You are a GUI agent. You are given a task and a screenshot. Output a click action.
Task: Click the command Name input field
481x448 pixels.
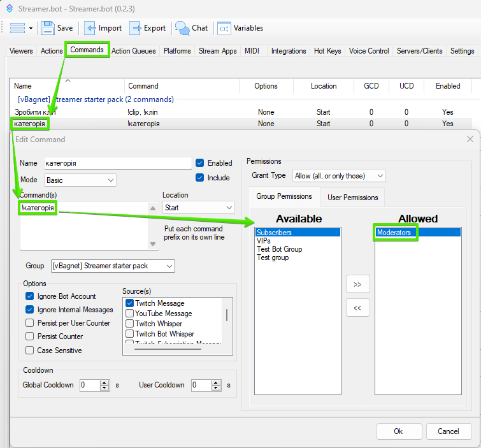point(118,163)
